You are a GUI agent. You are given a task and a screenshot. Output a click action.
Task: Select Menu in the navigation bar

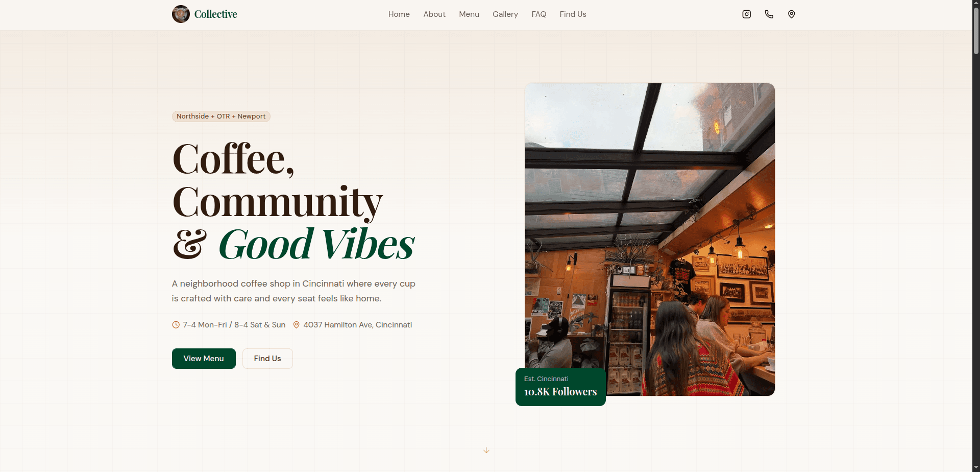point(469,14)
